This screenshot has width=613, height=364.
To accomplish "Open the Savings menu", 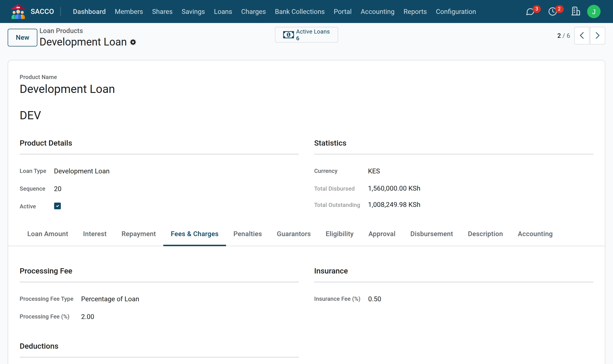I will pos(193,11).
